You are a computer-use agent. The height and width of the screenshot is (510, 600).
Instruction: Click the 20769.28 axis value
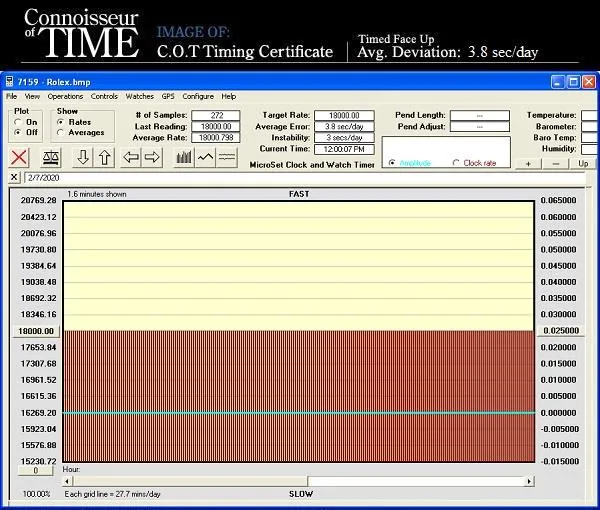(x=38, y=200)
